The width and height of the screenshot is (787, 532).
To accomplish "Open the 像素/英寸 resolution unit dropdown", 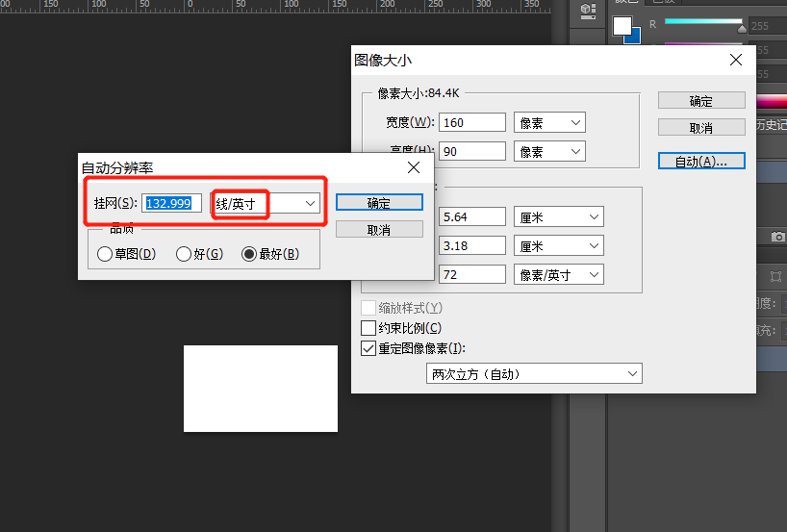I will [x=559, y=274].
